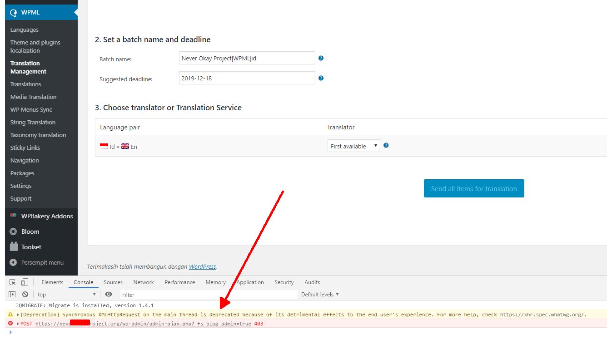The height and width of the screenshot is (364, 607).
Task: Edit the Batch name input field
Action: [x=247, y=58]
